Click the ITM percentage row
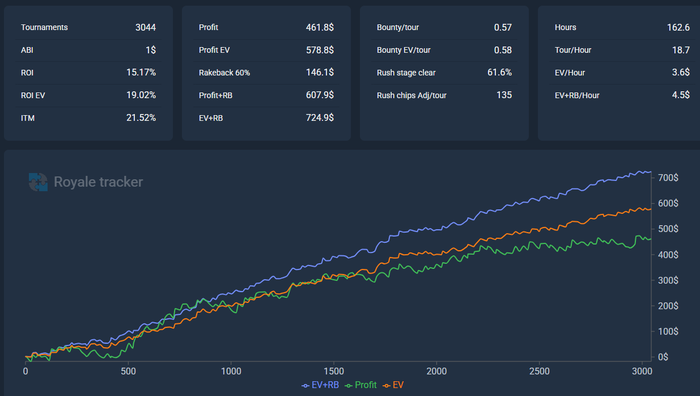 point(88,118)
